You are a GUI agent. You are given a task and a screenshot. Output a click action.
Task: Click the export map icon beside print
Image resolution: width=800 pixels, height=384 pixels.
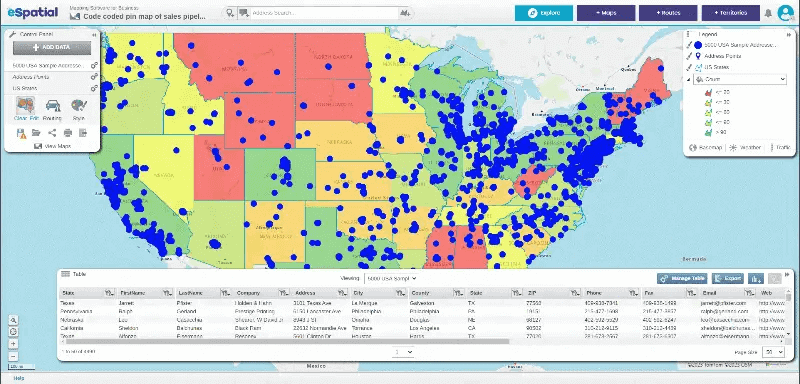pyautogui.click(x=83, y=133)
